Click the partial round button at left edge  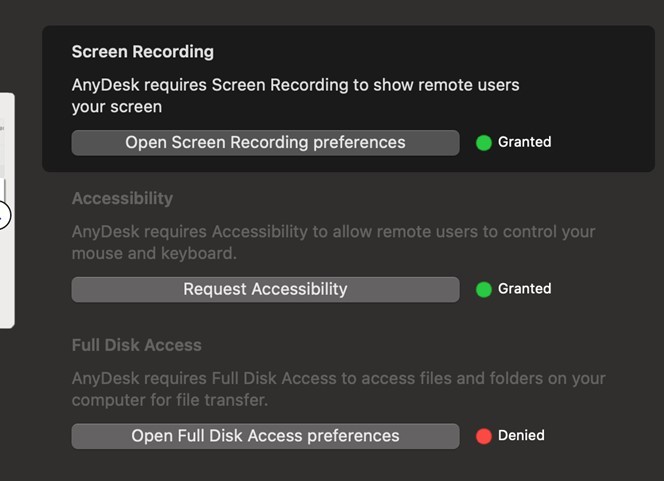3,215
